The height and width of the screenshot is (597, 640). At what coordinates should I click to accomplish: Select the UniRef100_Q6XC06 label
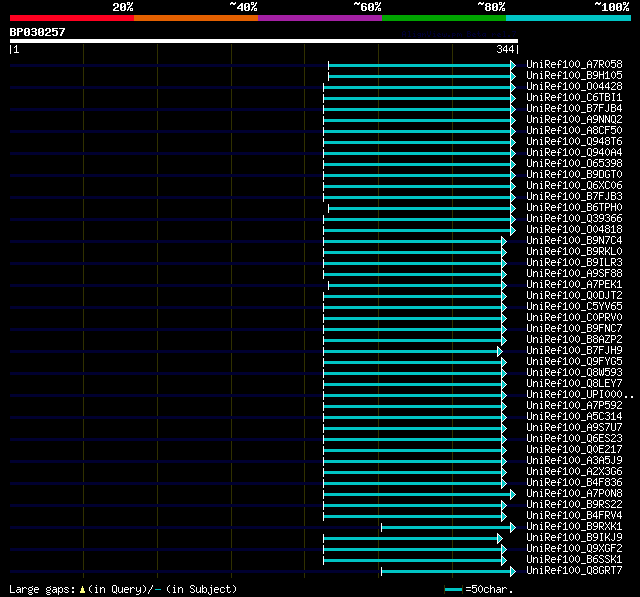point(574,186)
